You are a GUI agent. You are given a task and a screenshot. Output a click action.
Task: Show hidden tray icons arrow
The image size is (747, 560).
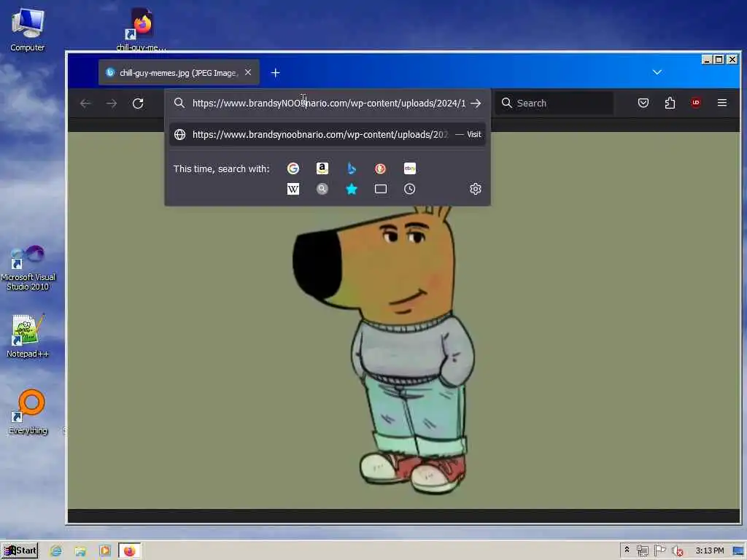point(627,550)
